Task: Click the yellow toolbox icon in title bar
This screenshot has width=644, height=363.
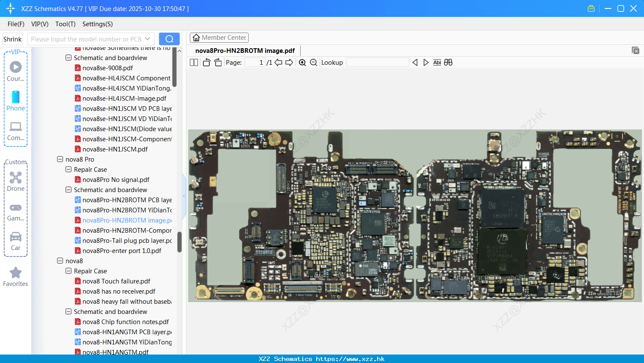Action: pos(591,8)
